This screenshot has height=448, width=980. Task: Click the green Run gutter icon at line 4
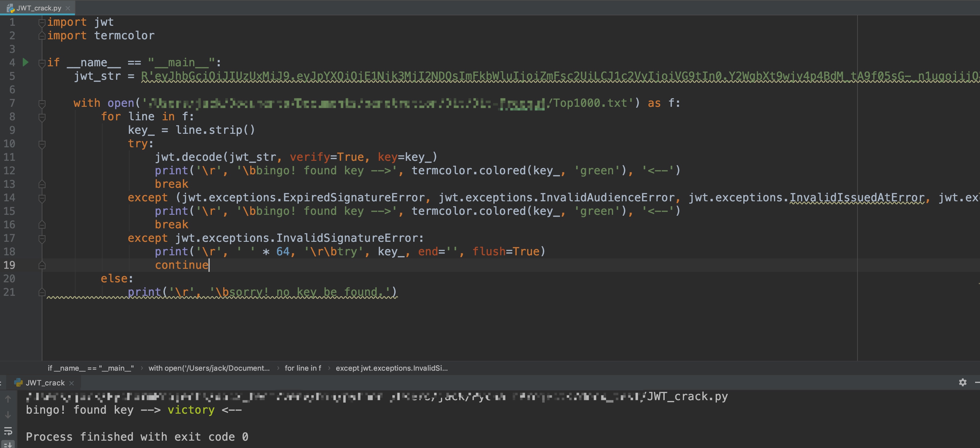25,62
